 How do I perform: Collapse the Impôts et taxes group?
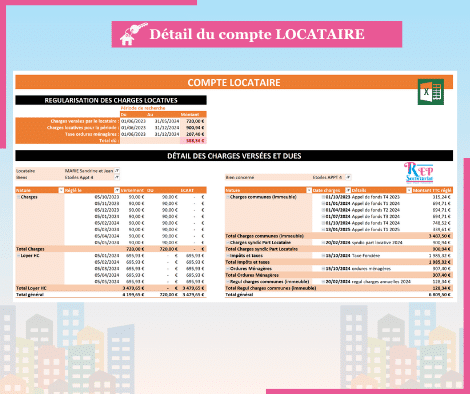click(x=228, y=256)
